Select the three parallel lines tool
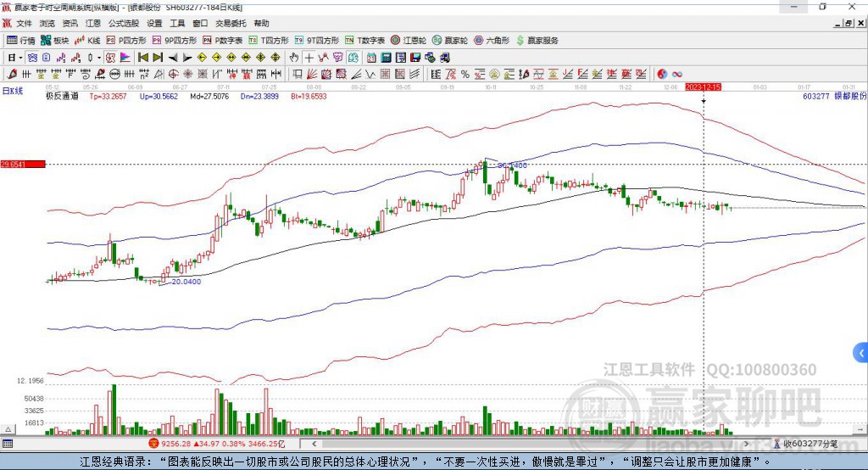This screenshot has height=470, width=868. pyautogui.click(x=415, y=74)
